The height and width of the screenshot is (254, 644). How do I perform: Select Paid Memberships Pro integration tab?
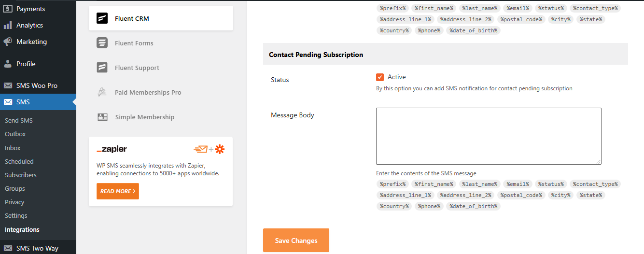coord(161,92)
